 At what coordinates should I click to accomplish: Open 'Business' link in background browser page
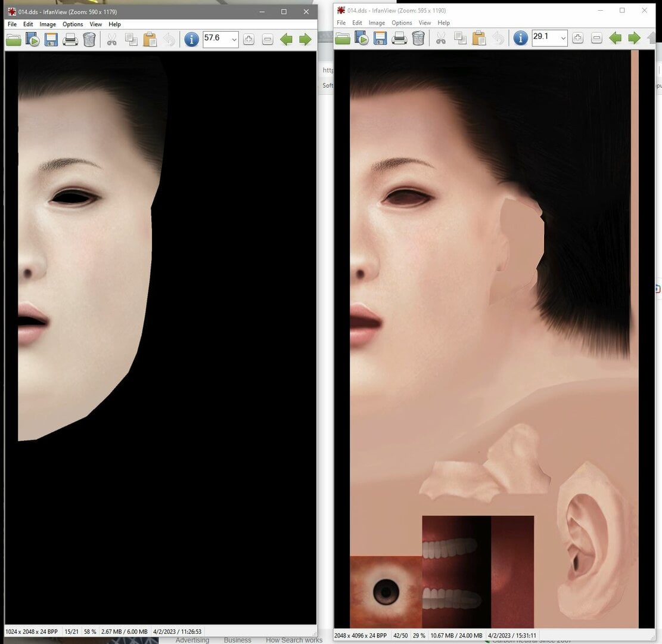(x=237, y=640)
